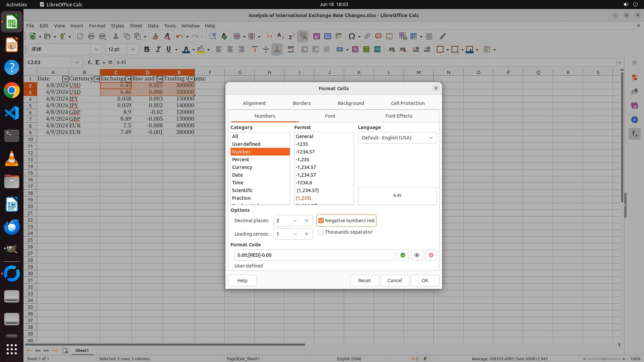Open the Borders tab

pyautogui.click(x=302, y=103)
